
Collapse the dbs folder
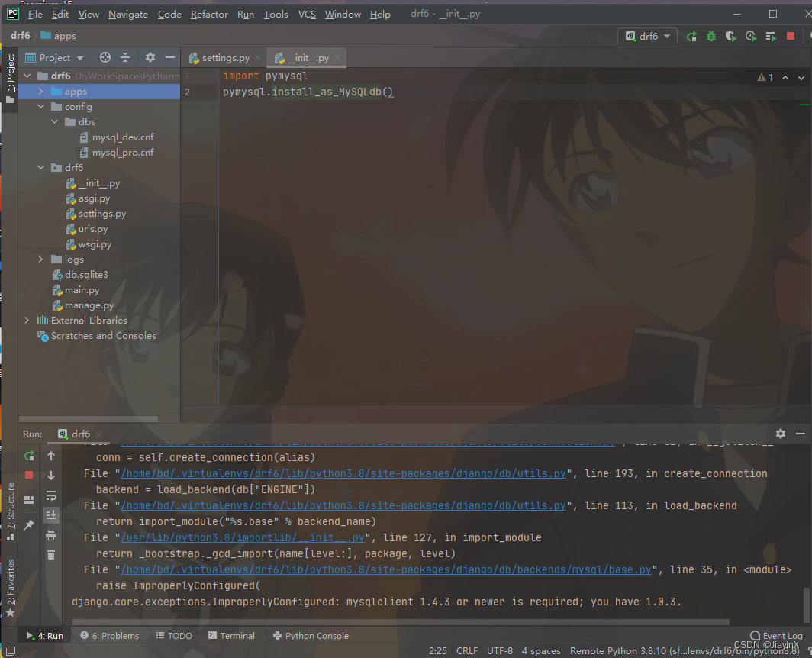tap(54, 122)
